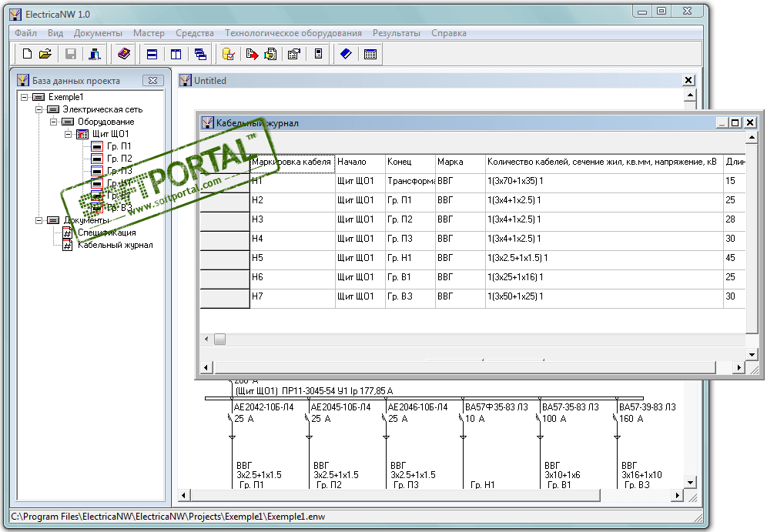The width and height of the screenshot is (767, 532).
Task: Click the blue book toolbar icon
Action: (x=346, y=54)
